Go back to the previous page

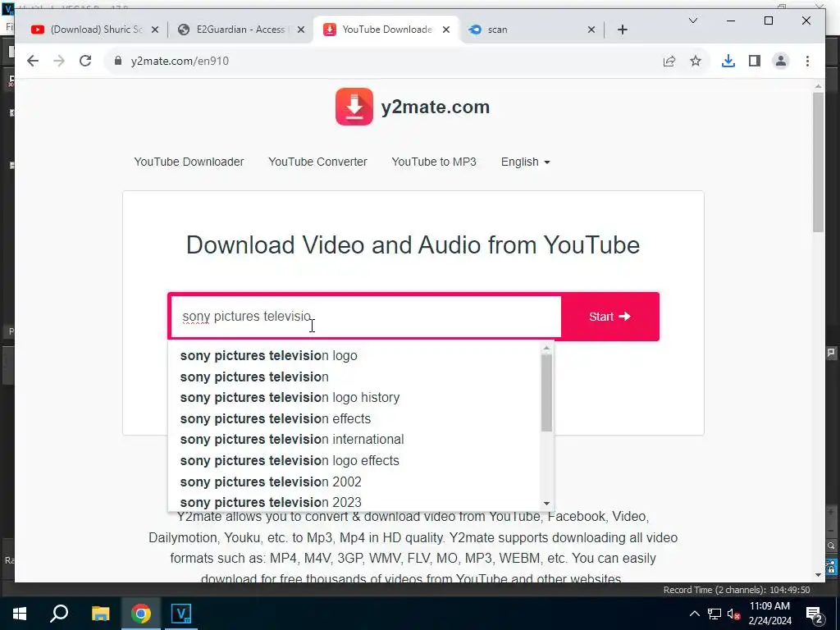33,61
